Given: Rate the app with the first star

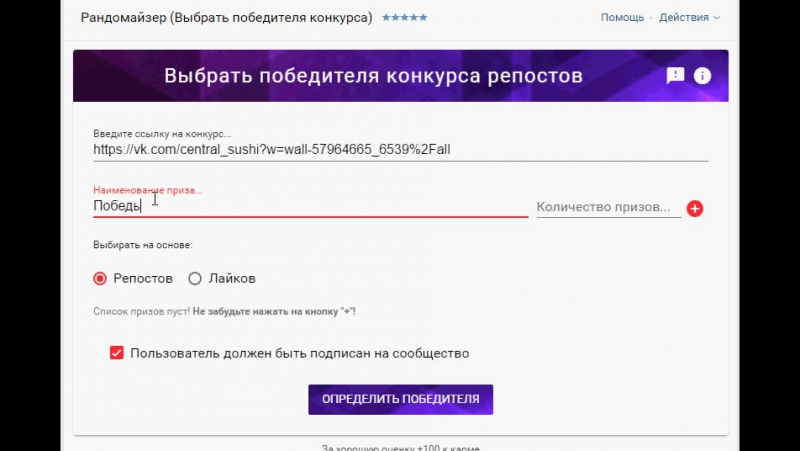Looking at the screenshot, I should click(385, 18).
